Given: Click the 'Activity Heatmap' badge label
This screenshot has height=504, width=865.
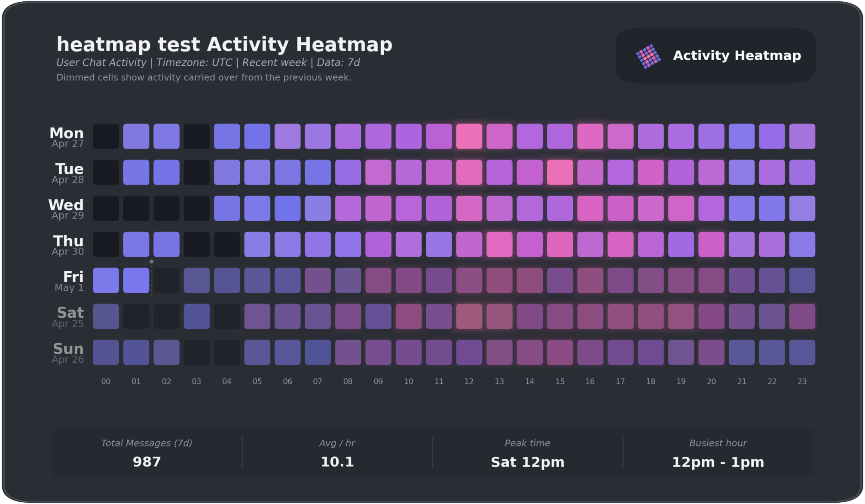Looking at the screenshot, I should [x=737, y=55].
